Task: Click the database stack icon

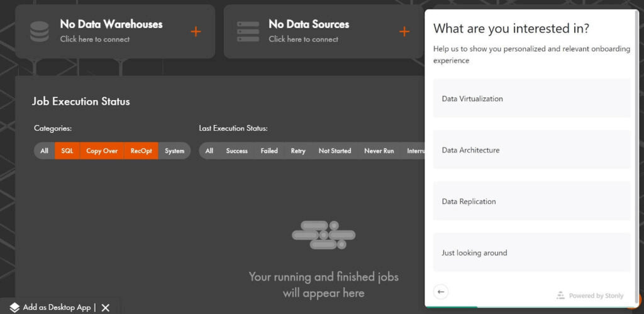Action: click(x=39, y=31)
